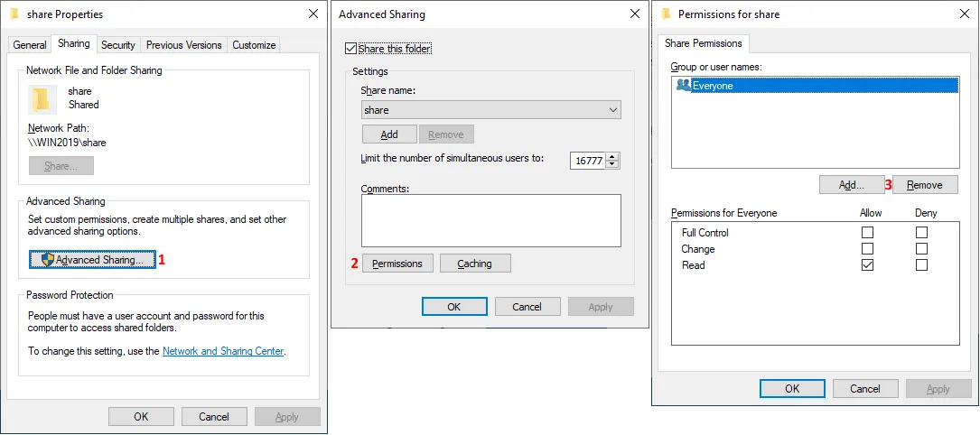
Task: Open Network and Sharing Center link
Action: coord(223,351)
